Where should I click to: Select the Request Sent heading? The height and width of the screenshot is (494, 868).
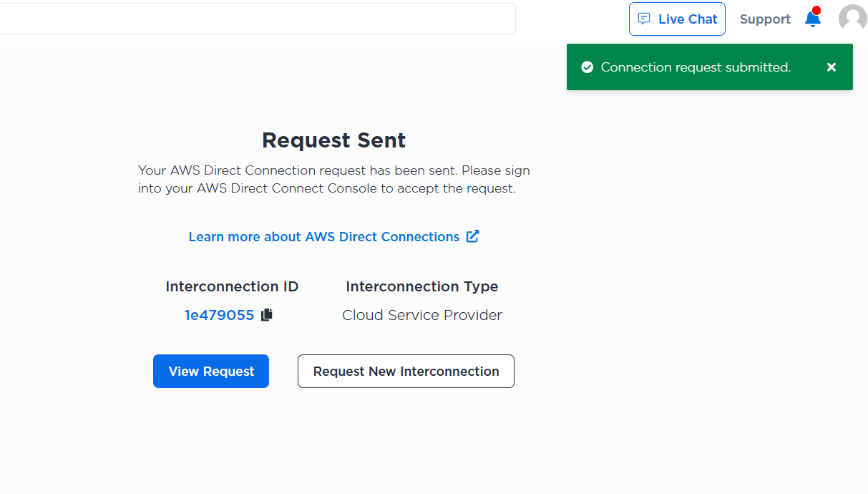[333, 140]
